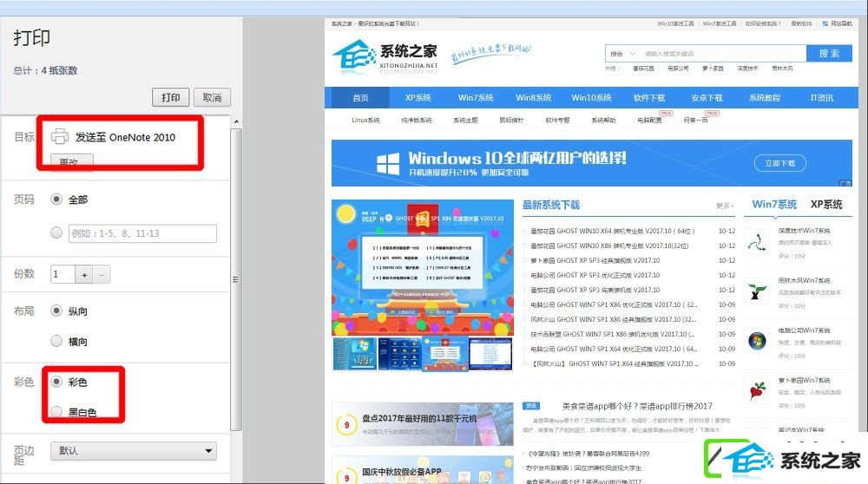Click the website search input box
The height and width of the screenshot is (484, 868).
click(722, 54)
